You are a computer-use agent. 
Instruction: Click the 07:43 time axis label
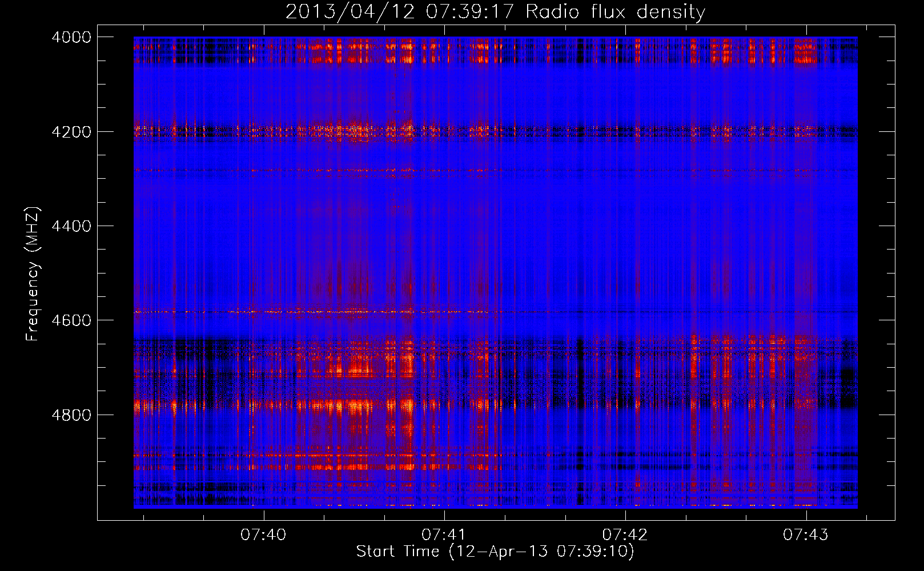(806, 535)
